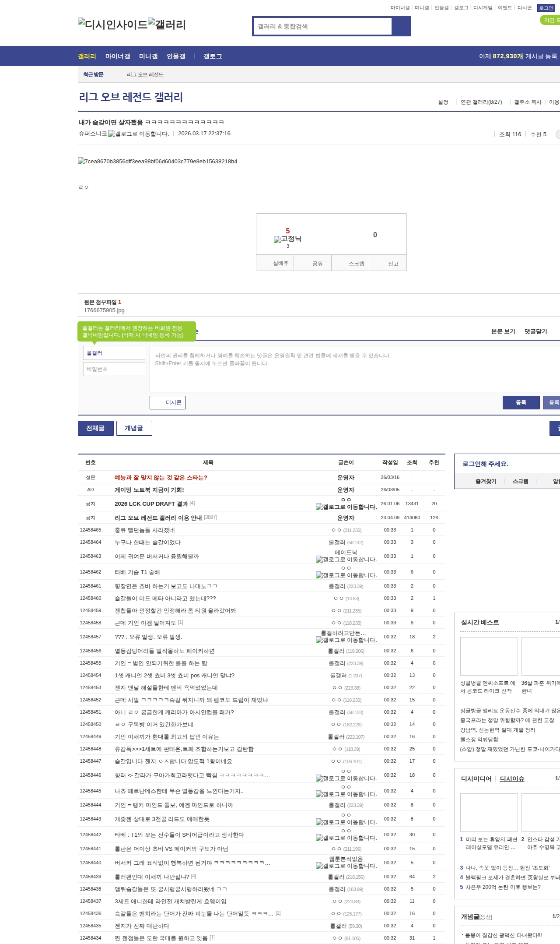Toggle 본문 보기 above the comment box
The width and height of the screenshot is (560, 944).
503,331
